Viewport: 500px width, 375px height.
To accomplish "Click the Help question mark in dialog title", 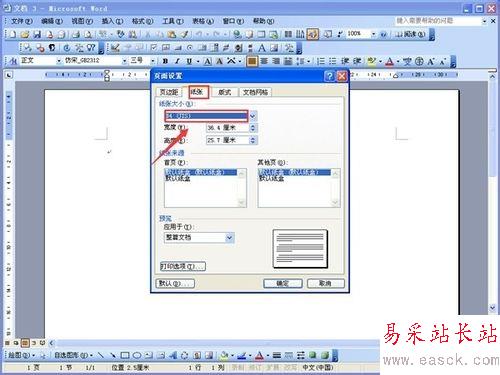I will click(329, 76).
